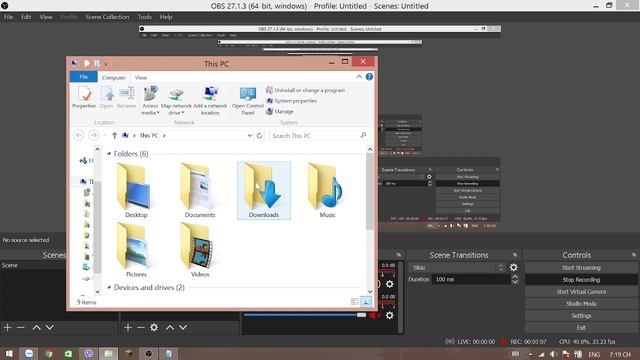The image size is (640, 360).
Task: Select the Pictures folder
Action: pyautogui.click(x=136, y=250)
